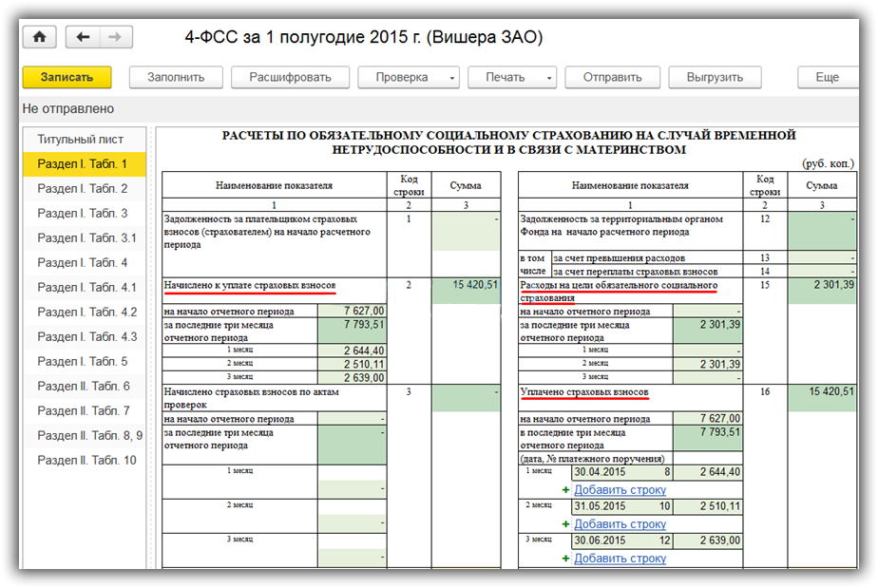
Task: Click the green plus under 2 месяц
Action: (566, 524)
